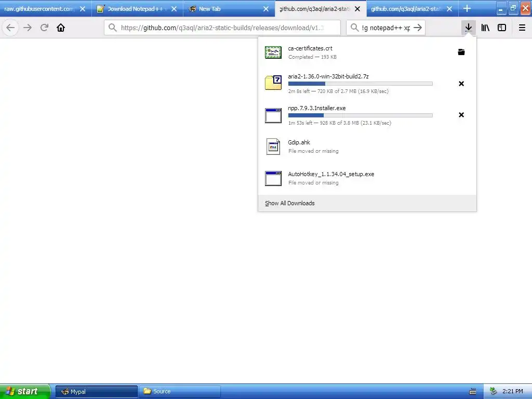Open the Library toolbar icon
Image resolution: width=532 pixels, height=399 pixels.
click(x=485, y=28)
